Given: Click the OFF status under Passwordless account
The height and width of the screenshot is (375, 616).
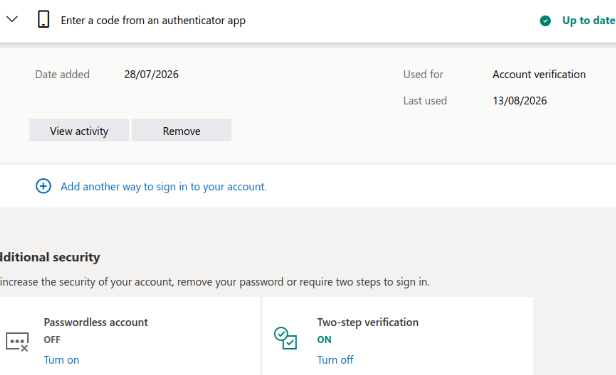Looking at the screenshot, I should pos(52,340).
